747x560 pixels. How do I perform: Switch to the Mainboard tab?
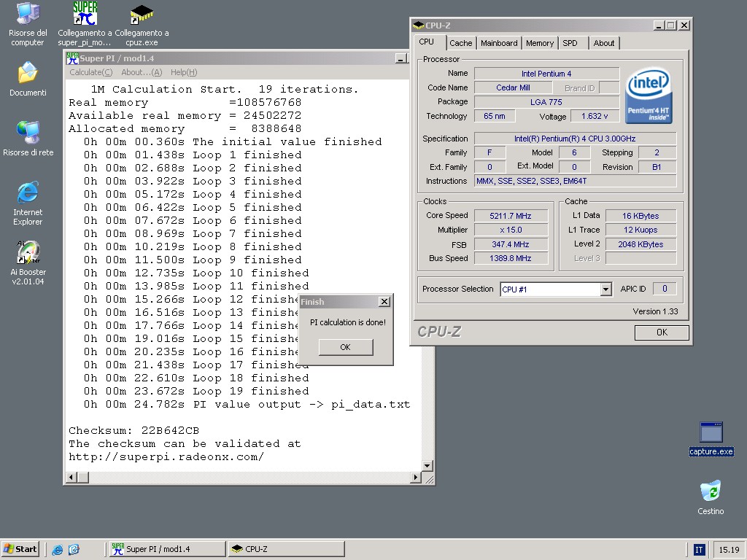click(x=499, y=43)
